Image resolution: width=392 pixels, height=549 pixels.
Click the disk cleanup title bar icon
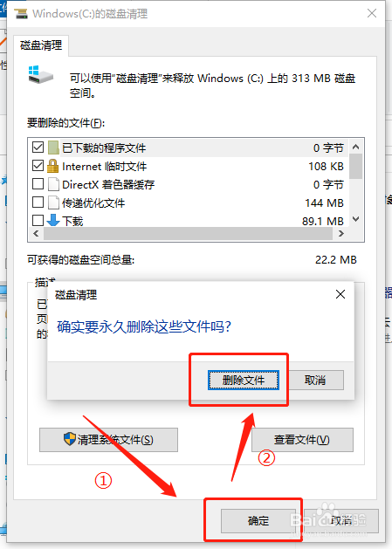[21, 14]
